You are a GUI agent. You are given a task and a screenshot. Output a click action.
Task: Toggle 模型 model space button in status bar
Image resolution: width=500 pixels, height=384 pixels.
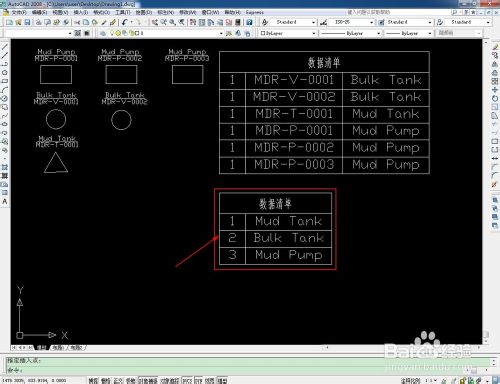click(222, 380)
